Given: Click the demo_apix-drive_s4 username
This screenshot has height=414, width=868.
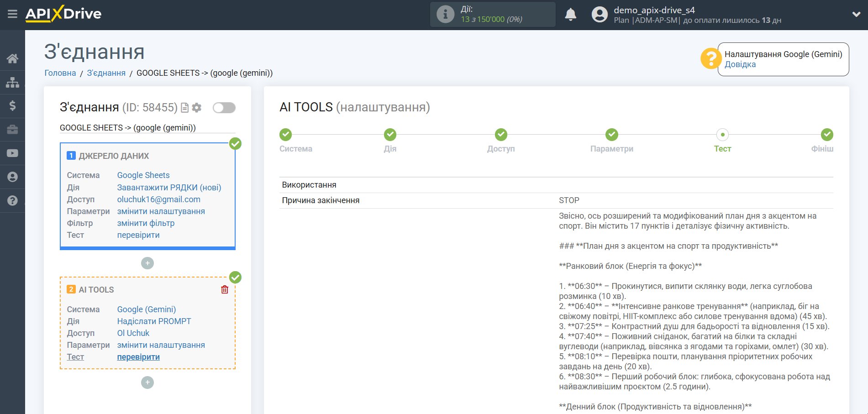Looking at the screenshot, I should tap(654, 10).
